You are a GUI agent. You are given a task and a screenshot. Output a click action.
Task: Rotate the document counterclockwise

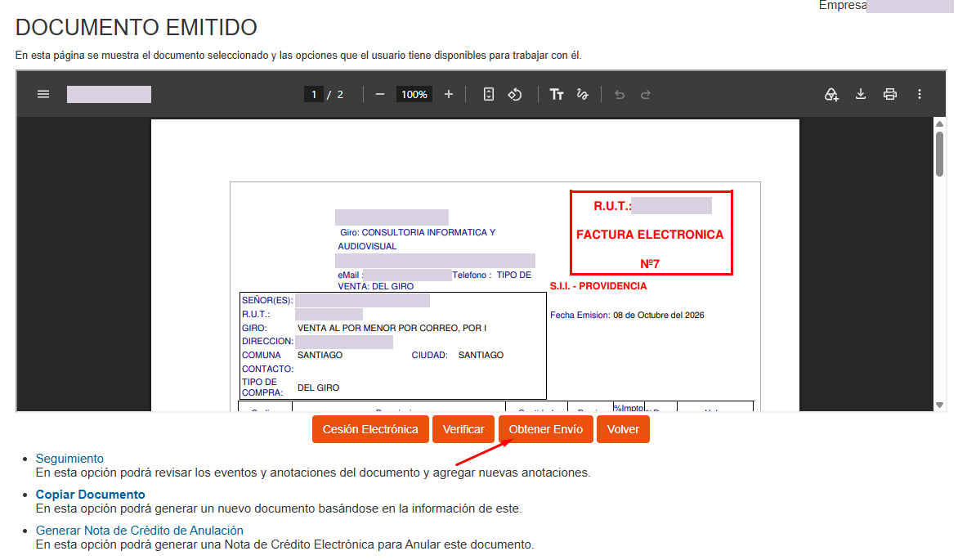515,94
